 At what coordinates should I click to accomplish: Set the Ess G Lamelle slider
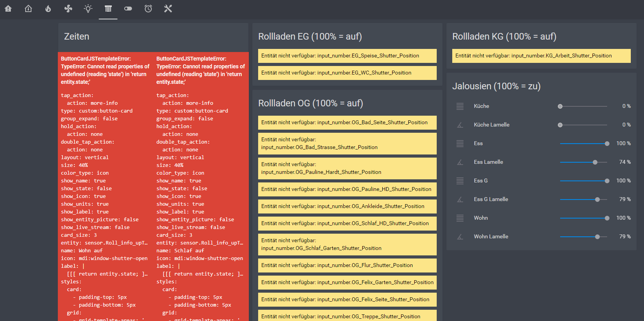583,199
